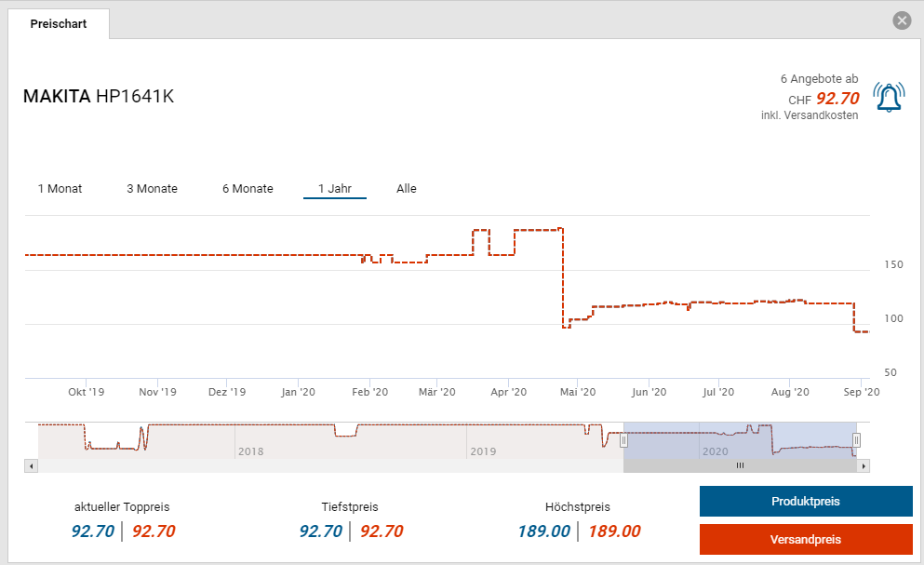Screen dimensions: 924x565
Task: Click the Sep '20 axis label
Action: click(861, 392)
